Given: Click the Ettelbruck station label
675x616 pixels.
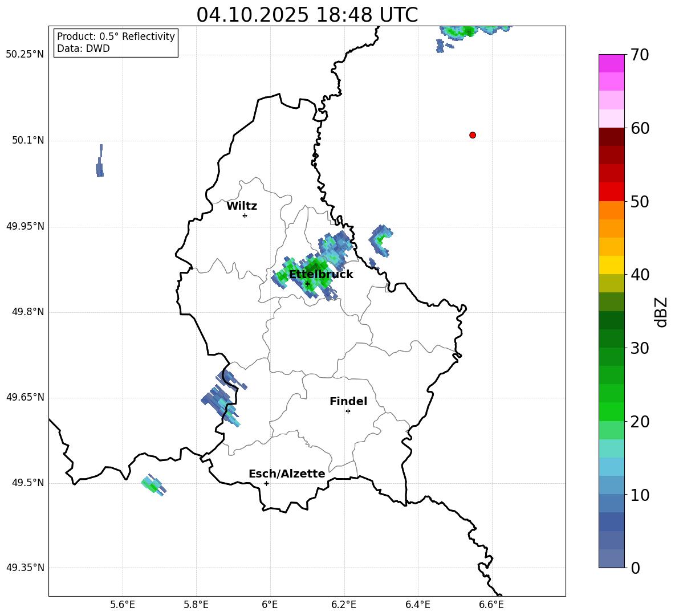Looking at the screenshot, I should (x=321, y=275).
